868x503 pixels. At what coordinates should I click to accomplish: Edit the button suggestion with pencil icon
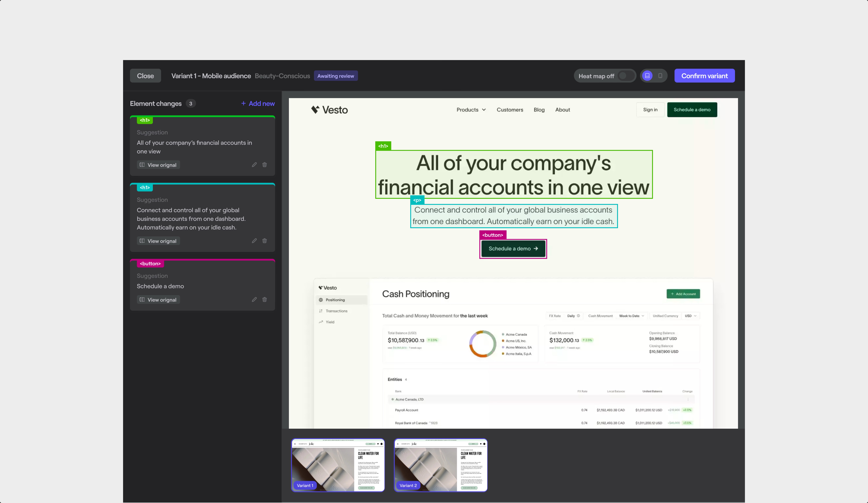(254, 300)
